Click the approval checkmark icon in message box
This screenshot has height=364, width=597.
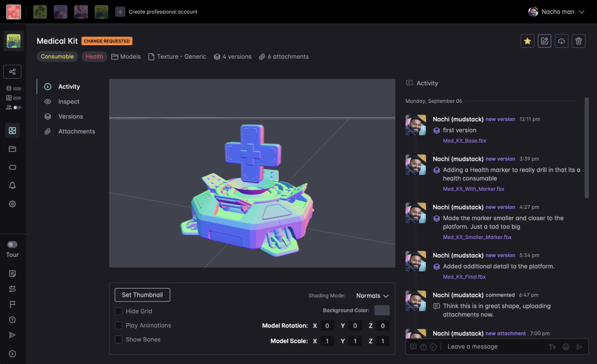coord(433,347)
